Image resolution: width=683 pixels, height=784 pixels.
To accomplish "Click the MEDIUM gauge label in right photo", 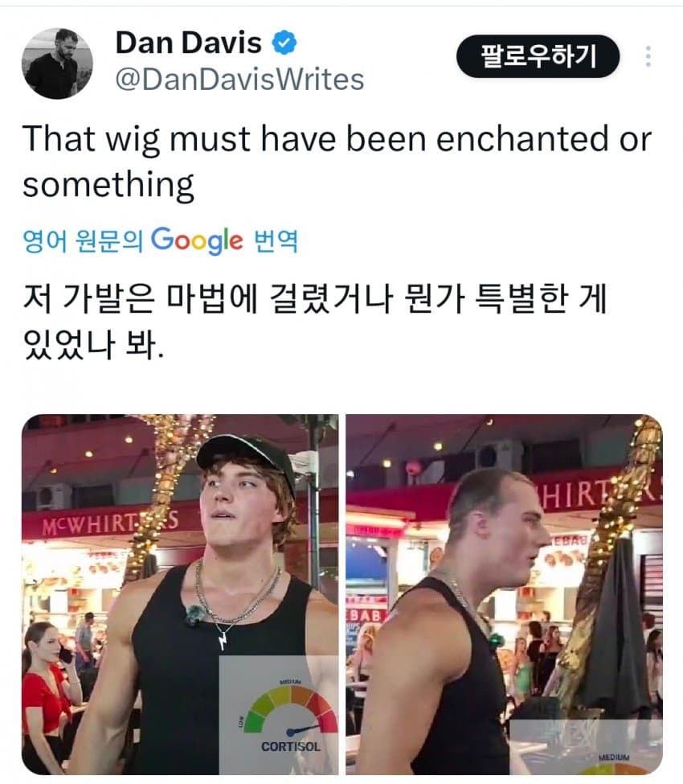I will click(614, 758).
